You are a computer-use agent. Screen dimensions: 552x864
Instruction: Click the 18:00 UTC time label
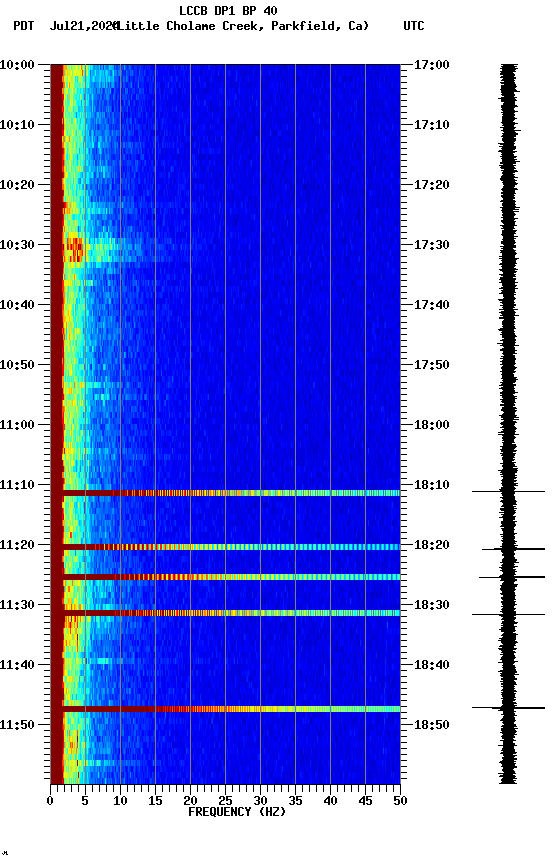click(x=431, y=425)
